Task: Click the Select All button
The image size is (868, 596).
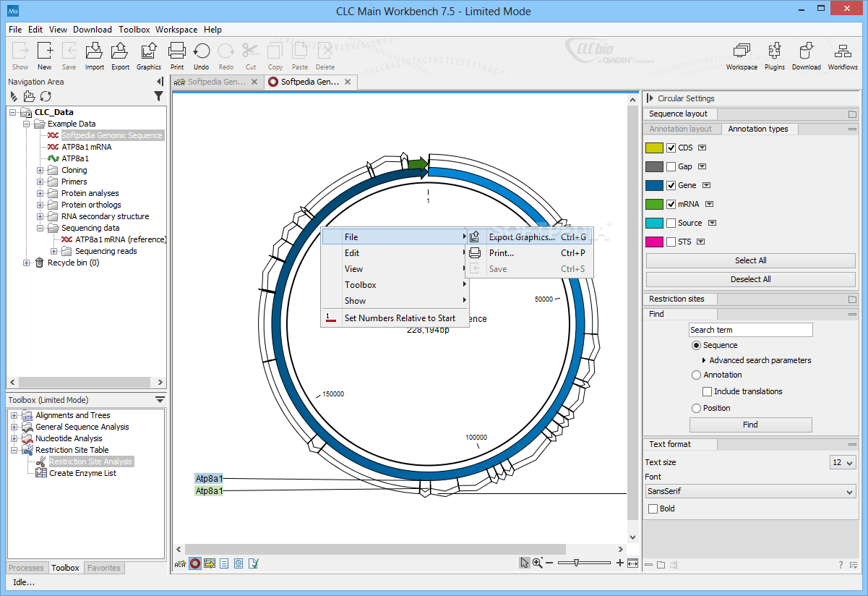Action: coord(750,260)
